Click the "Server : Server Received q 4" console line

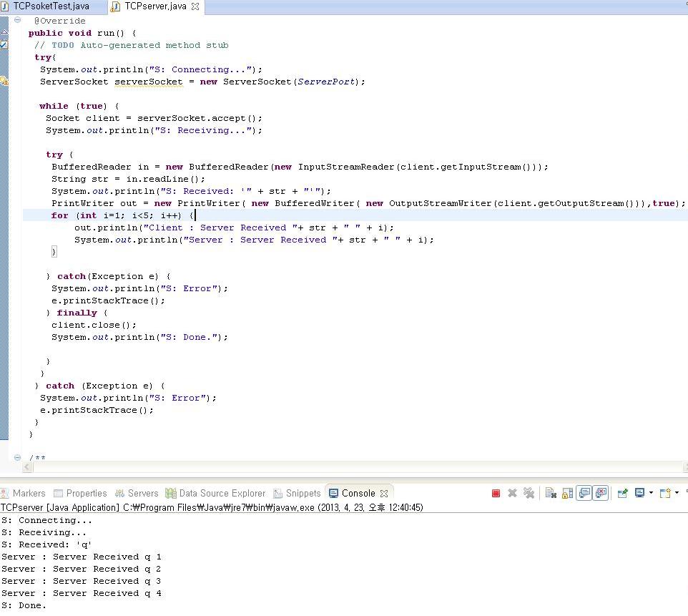tap(82, 593)
